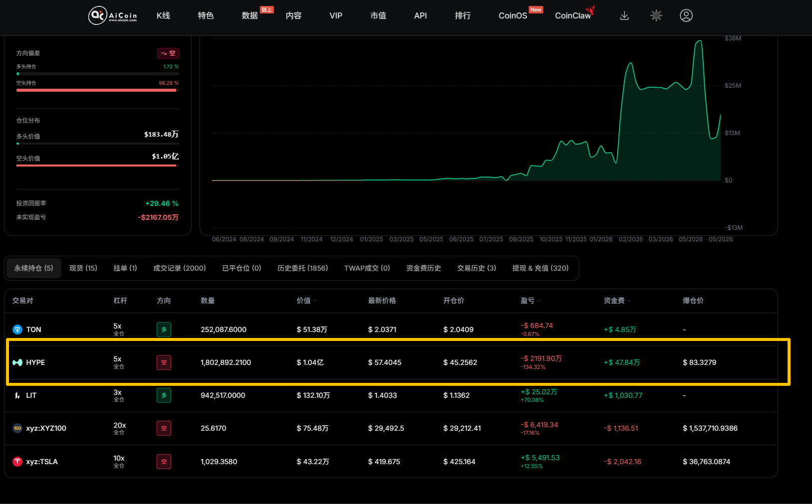Click the 多头价值 distribution bar
The image size is (812, 504).
point(98,144)
